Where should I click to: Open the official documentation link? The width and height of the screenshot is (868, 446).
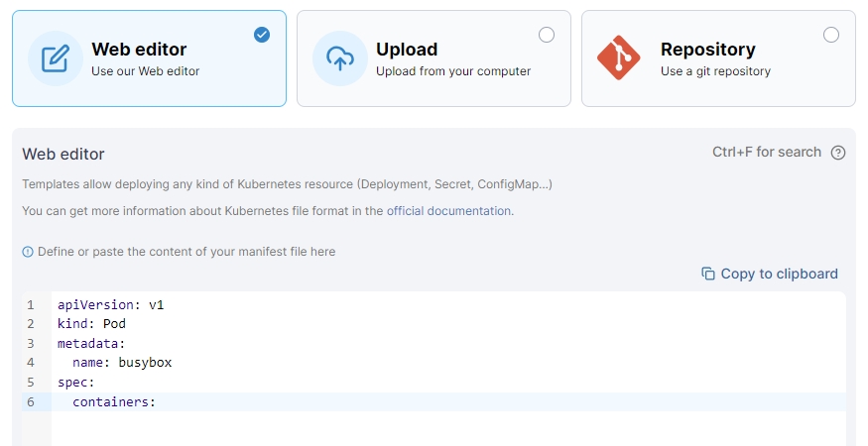[448, 211]
